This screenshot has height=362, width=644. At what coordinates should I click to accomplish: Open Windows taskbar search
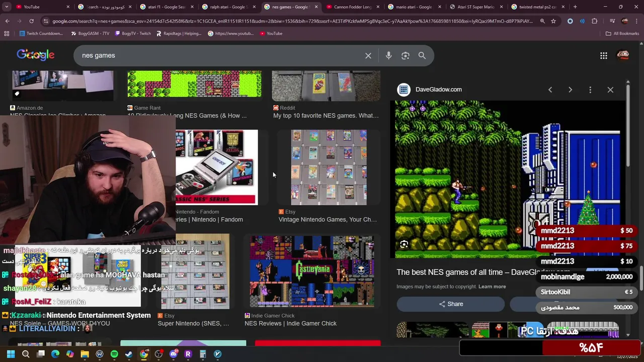[x=26, y=354]
